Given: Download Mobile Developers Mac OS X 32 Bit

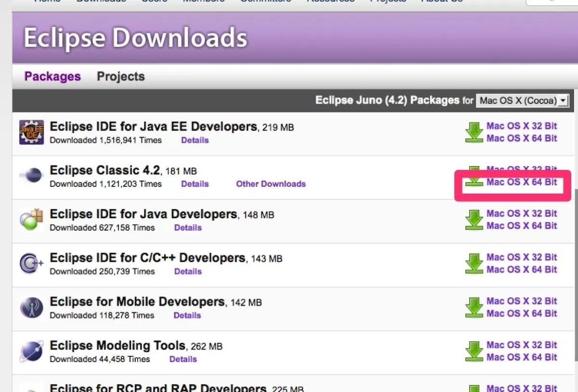Looking at the screenshot, I should [522, 301].
